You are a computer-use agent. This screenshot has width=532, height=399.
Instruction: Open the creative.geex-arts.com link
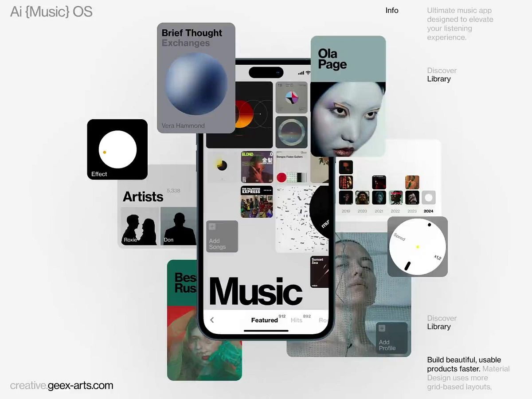tap(62, 386)
